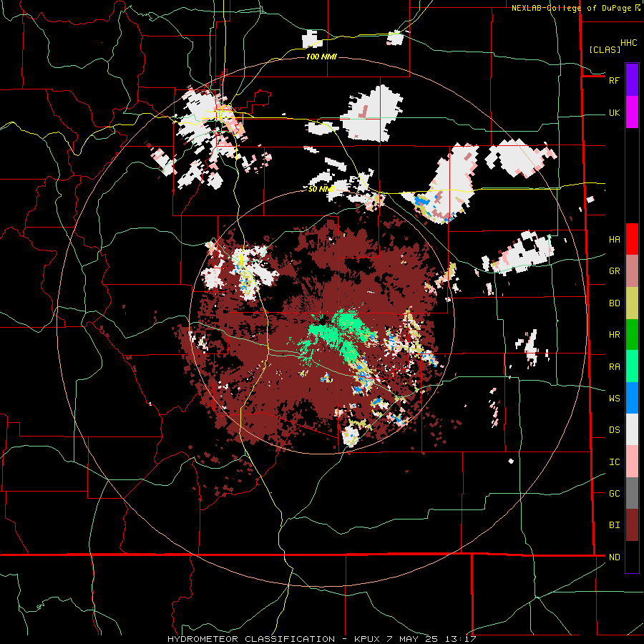The height and width of the screenshot is (644, 644).
Task: Click the BI brown legend swatch
Action: [x=632, y=525]
